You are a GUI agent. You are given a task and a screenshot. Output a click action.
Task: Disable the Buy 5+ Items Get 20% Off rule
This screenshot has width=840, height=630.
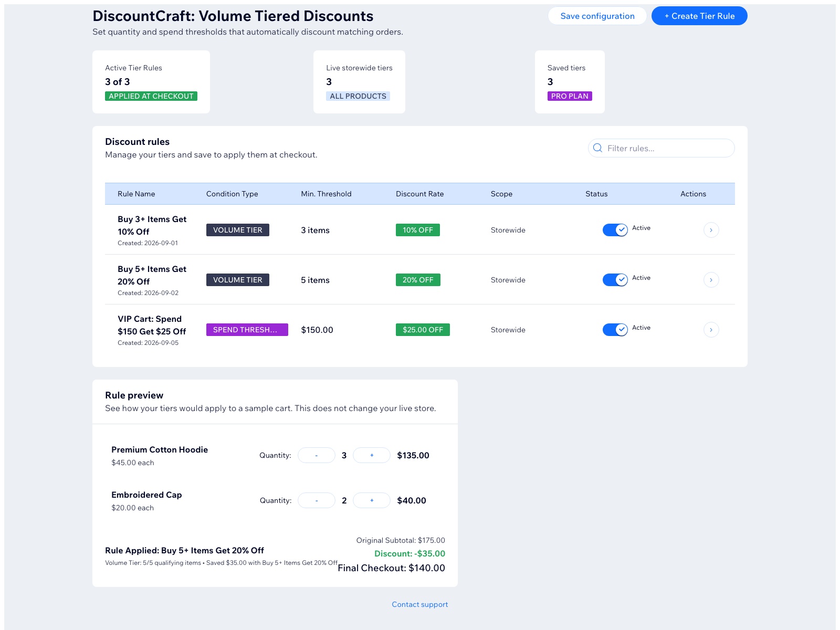[x=615, y=280]
